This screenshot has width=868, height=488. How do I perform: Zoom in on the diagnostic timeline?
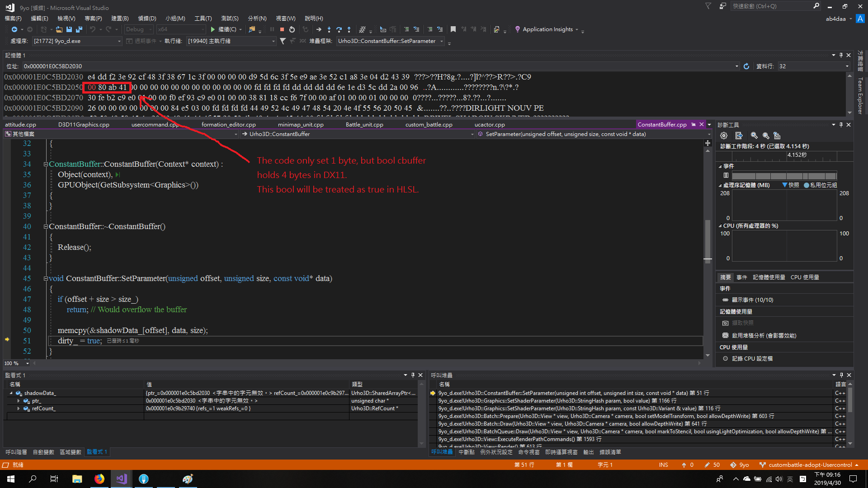(x=754, y=136)
